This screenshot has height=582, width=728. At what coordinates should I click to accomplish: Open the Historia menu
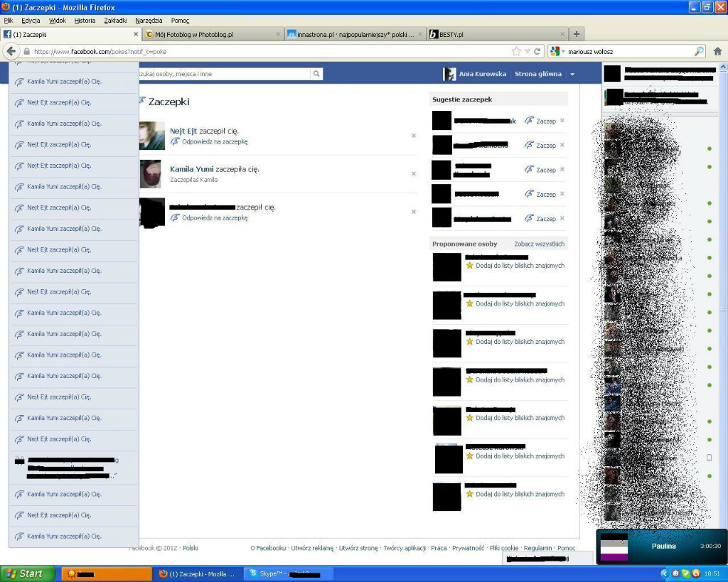(85, 21)
